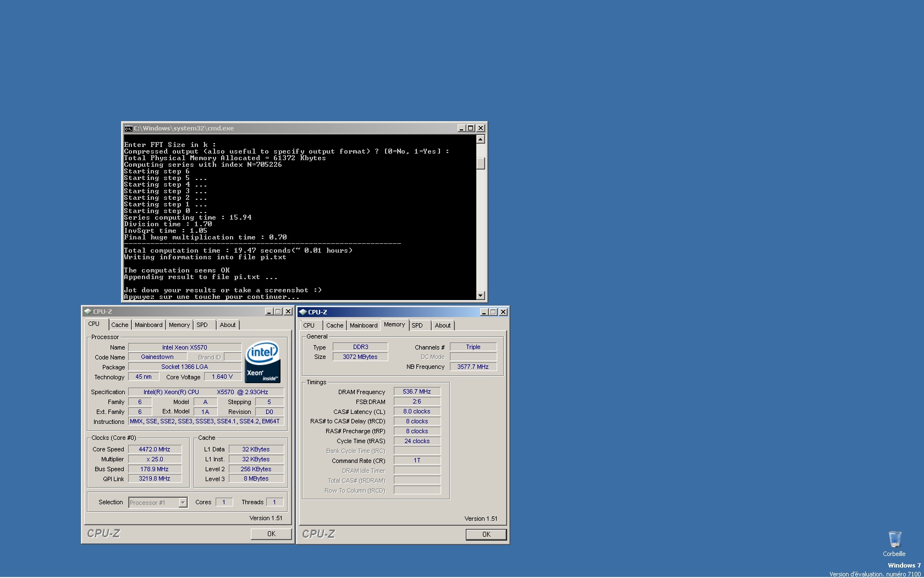Click the cmd window scrollbar thumb
Screen dimensions: 924x578
[x=481, y=163]
